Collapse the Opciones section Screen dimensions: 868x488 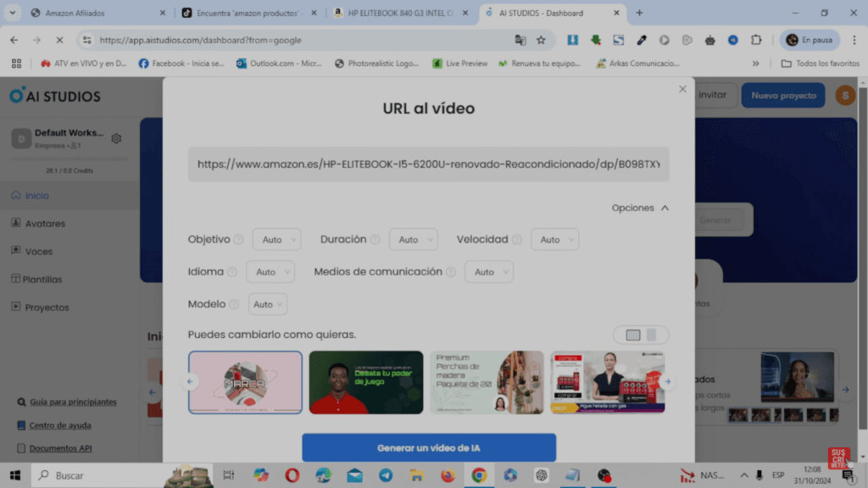640,208
